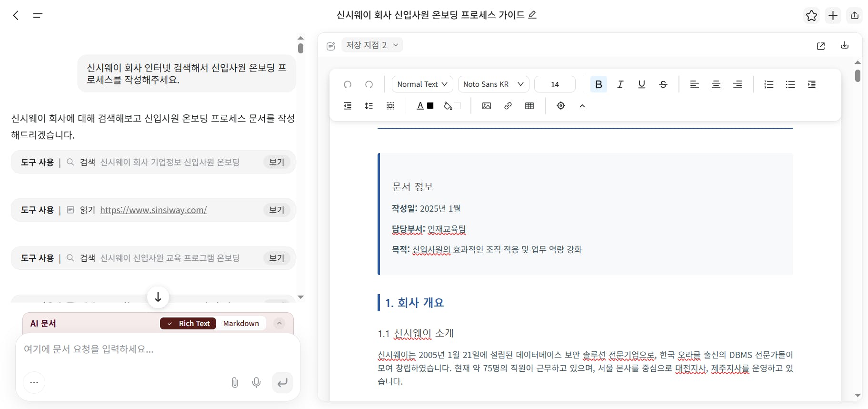This screenshot has width=868, height=409.
Task: Switch to Rich Text mode
Action: point(188,323)
